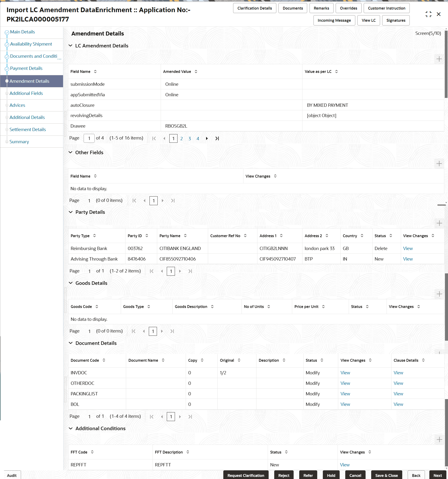Go to first page of Document Details table
The height and width of the screenshot is (479, 448).
pyautogui.click(x=152, y=416)
